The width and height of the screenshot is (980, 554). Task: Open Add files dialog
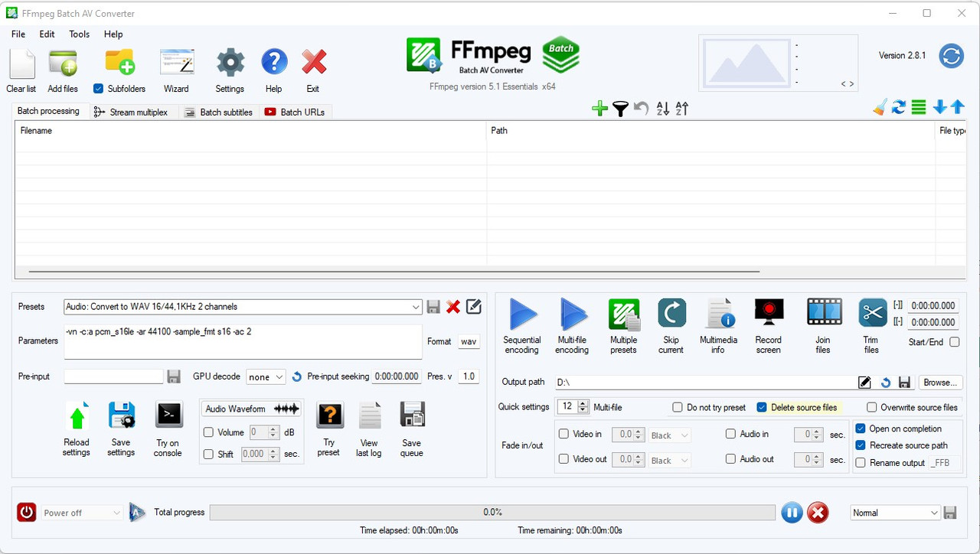click(x=63, y=63)
